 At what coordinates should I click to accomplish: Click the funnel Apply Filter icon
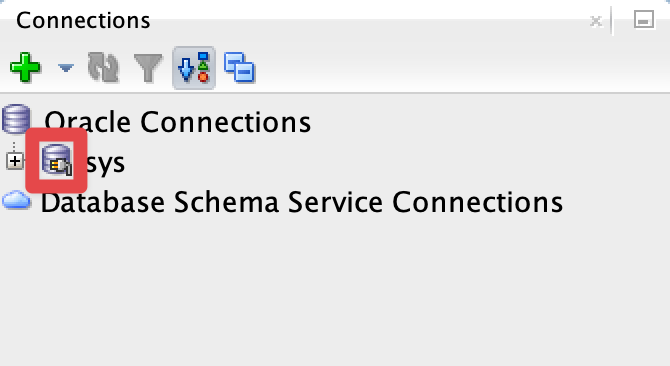148,67
